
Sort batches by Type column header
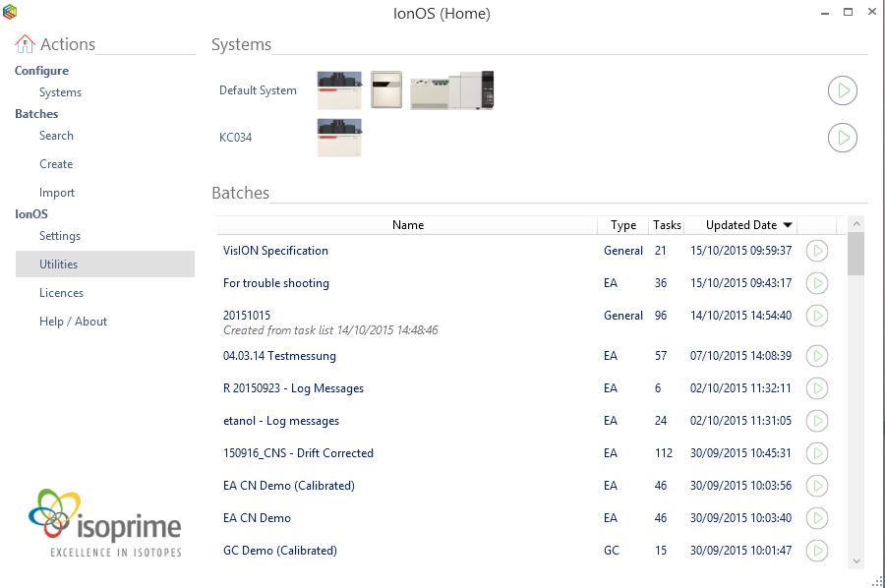[622, 225]
